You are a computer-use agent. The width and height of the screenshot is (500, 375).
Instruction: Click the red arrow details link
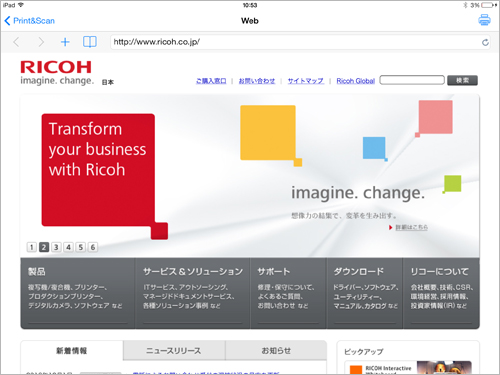[408, 227]
